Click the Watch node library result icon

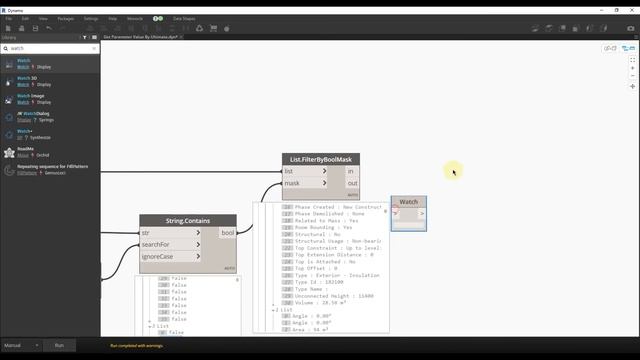point(9,64)
